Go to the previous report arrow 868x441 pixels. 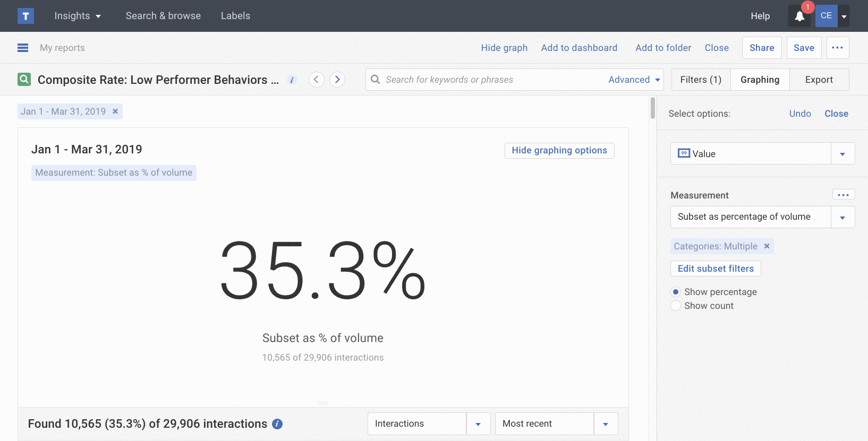[x=317, y=80]
